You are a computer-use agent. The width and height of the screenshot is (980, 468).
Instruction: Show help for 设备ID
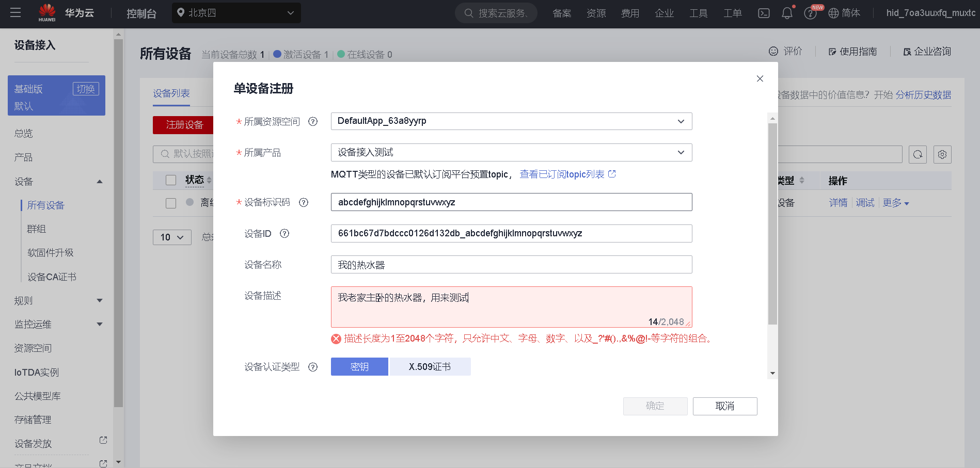[x=284, y=233]
